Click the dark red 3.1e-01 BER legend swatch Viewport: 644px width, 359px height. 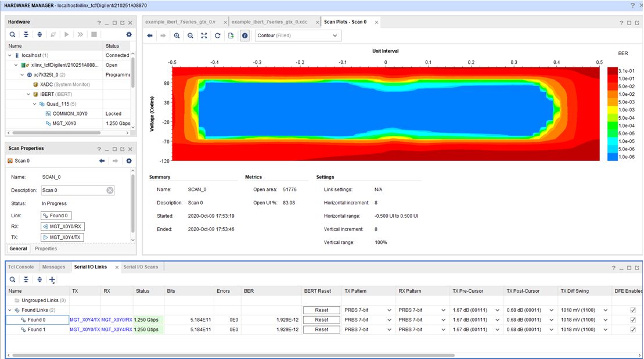[613, 71]
